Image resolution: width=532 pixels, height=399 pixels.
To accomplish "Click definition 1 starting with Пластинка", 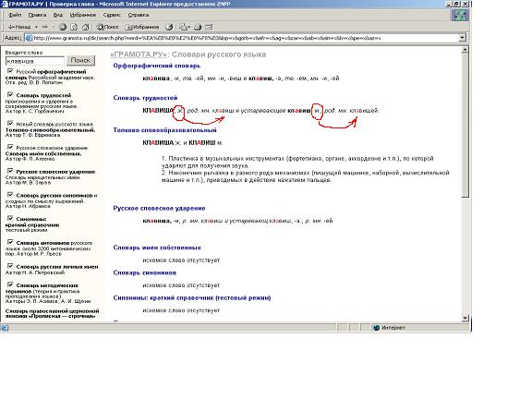I will (297, 163).
